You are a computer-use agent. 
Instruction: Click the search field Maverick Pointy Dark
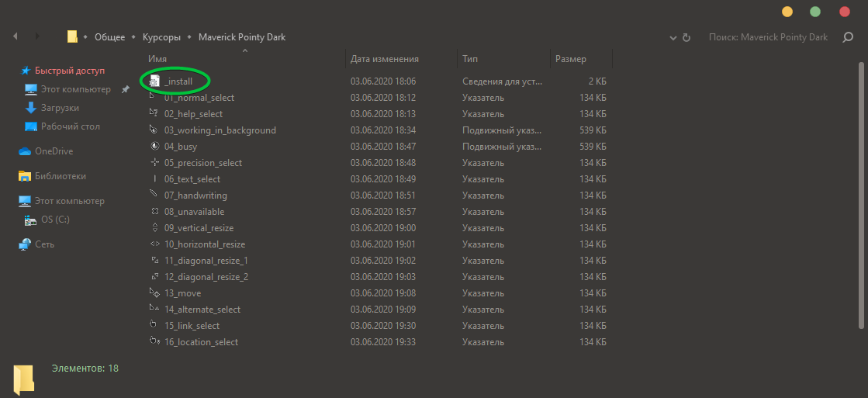769,37
